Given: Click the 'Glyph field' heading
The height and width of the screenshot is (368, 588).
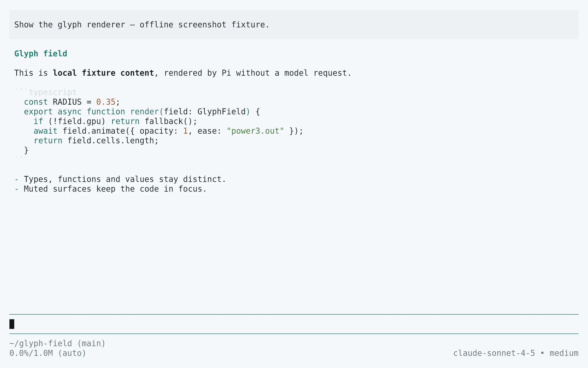Looking at the screenshot, I should [41, 54].
